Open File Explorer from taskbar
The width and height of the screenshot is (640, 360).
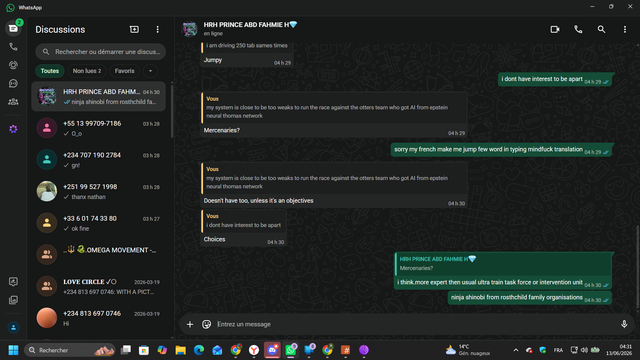coord(180,350)
